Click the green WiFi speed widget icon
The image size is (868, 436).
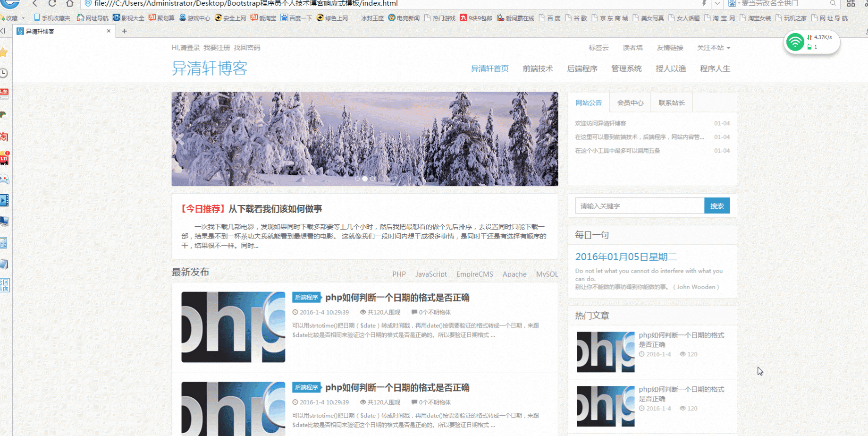(795, 42)
